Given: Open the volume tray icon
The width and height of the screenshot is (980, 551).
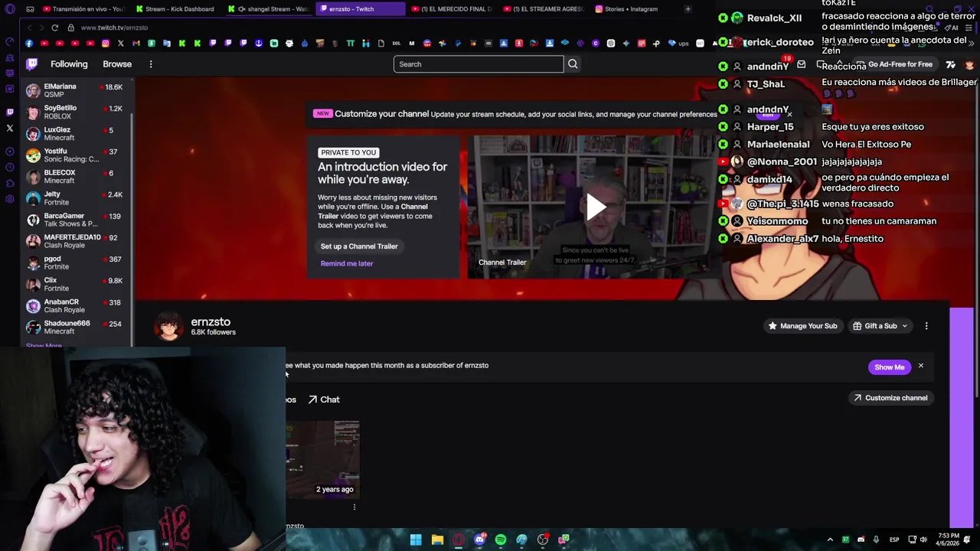Looking at the screenshot, I should 923,540.
